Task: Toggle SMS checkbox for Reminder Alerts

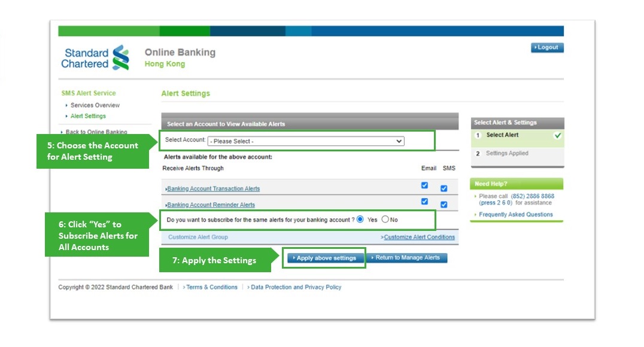Action: [443, 205]
